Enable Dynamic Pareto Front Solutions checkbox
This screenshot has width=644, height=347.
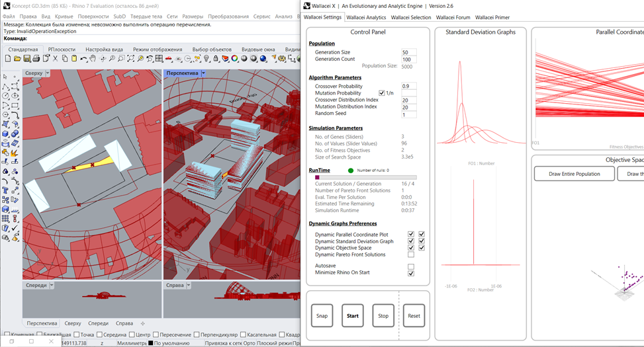411,254
